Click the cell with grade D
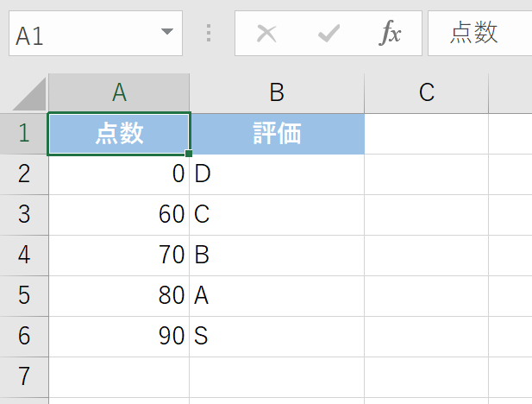 277,174
